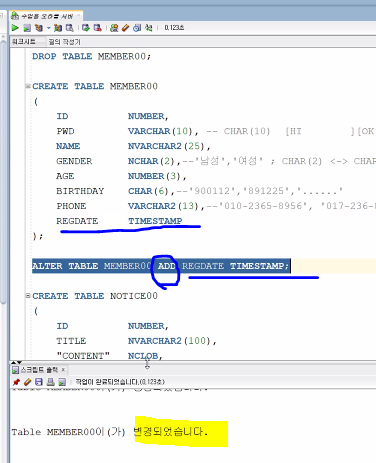Click the Save output floppy disk icon
The image size is (376, 463).
[x=39, y=382]
